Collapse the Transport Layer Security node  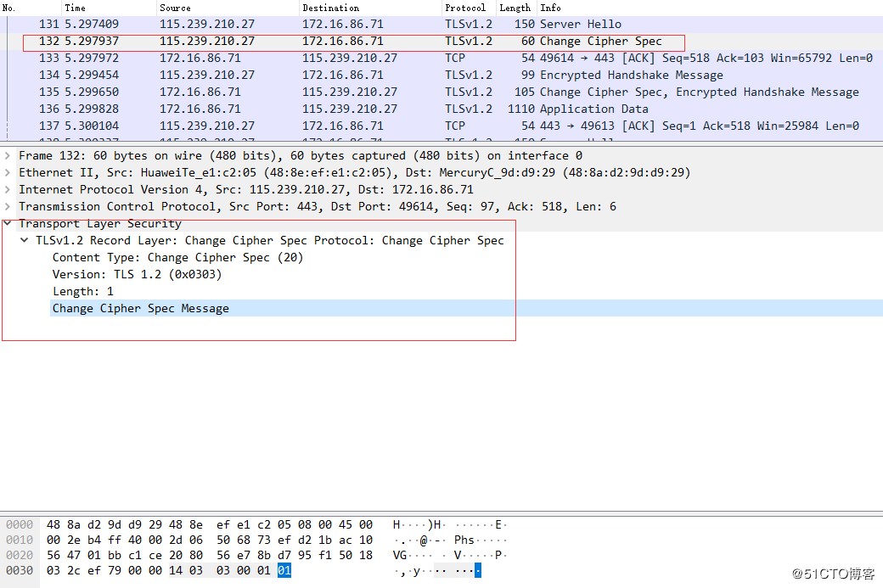pyautogui.click(x=8, y=224)
